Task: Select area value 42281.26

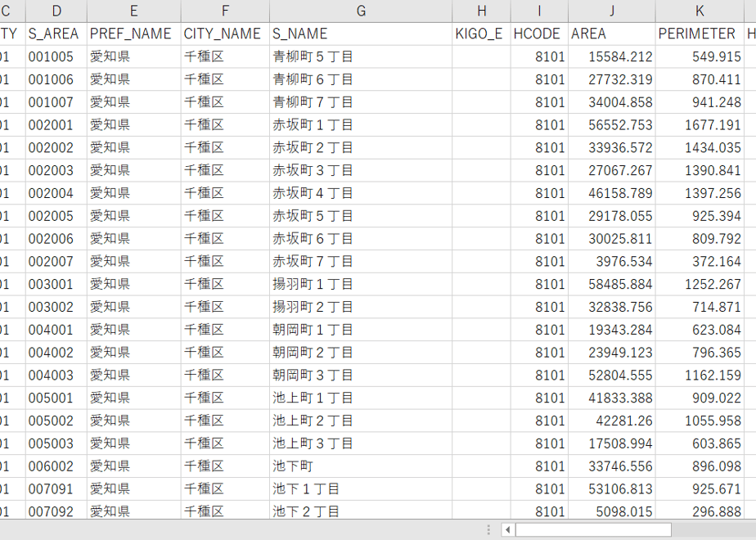Action: point(612,421)
